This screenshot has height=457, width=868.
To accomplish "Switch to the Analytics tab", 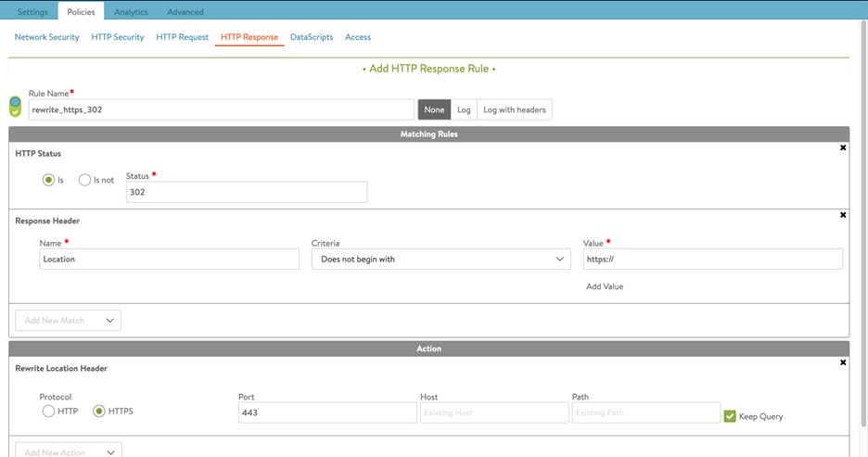I will 131,12.
